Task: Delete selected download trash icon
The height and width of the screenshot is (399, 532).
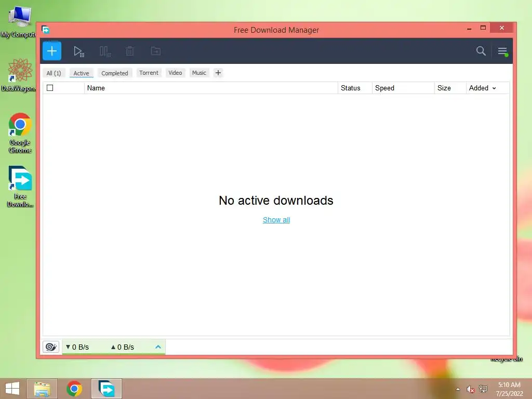Action: (129, 51)
